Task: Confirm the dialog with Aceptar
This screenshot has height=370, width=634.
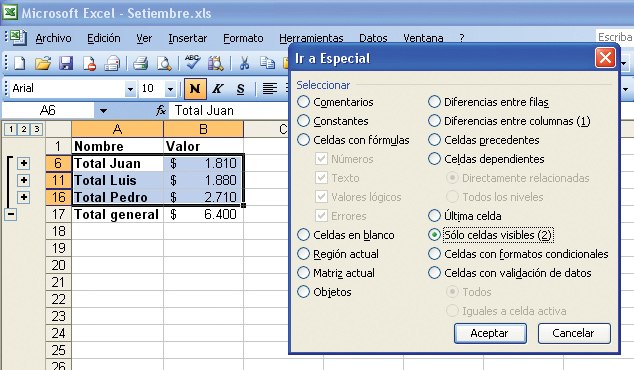Action: [x=490, y=333]
